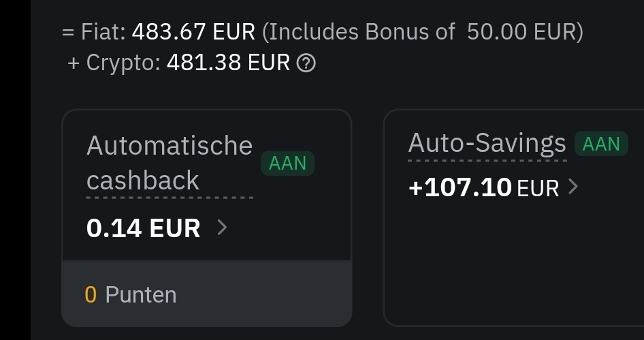Expand the arrow beside +107.10 EUR
This screenshot has width=644, height=340.
click(x=573, y=186)
